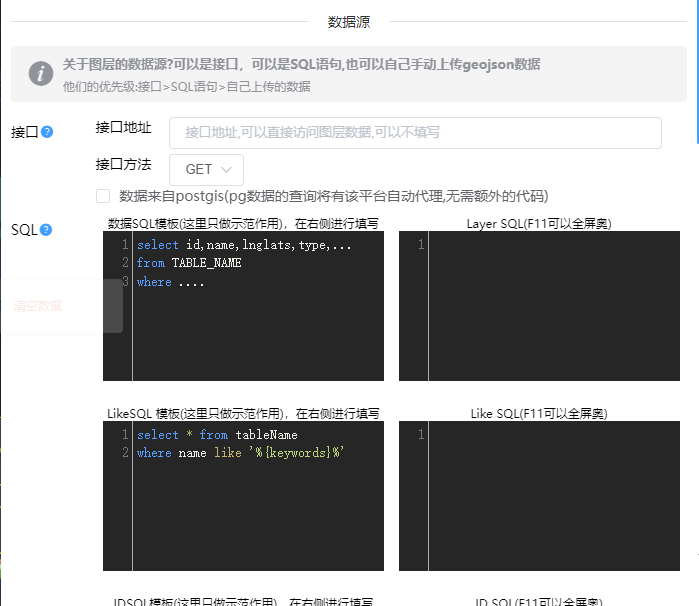Image resolution: width=699 pixels, height=606 pixels.
Task: Click the priority note 他们的优先级 text
Action: click(x=186, y=87)
